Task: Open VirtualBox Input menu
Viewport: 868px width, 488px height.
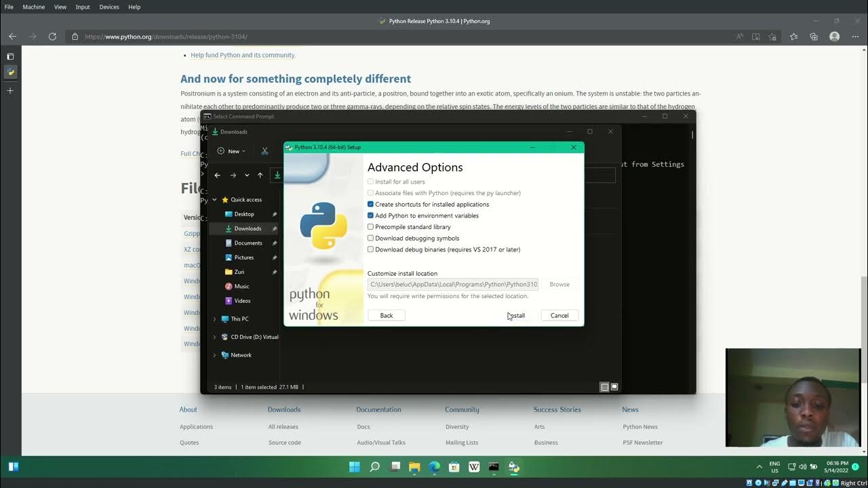Action: click(x=83, y=7)
